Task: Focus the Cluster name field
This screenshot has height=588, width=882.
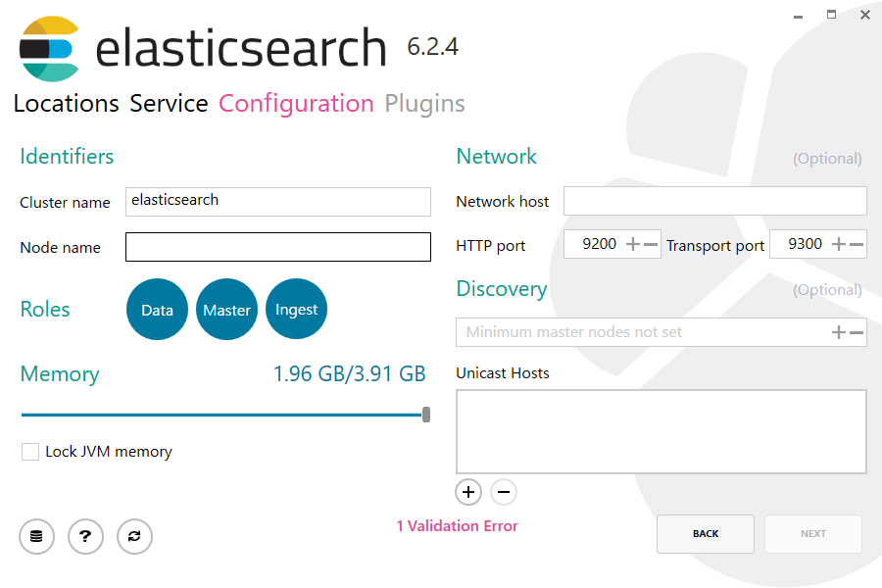Action: (278, 202)
